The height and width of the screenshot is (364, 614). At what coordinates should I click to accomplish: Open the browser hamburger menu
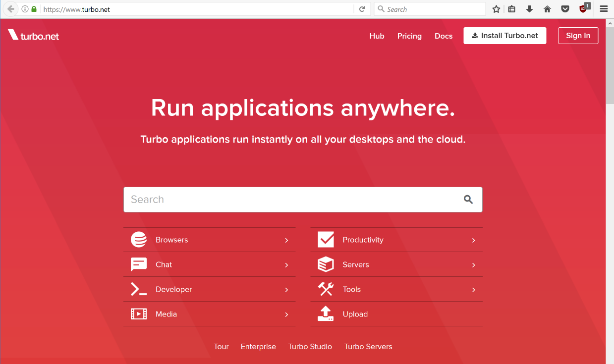click(x=603, y=9)
